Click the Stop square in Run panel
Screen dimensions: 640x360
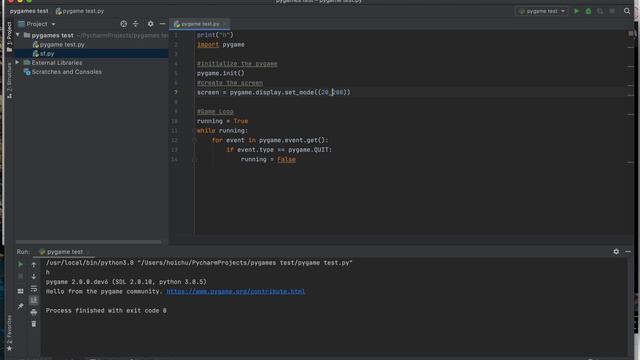(20, 276)
